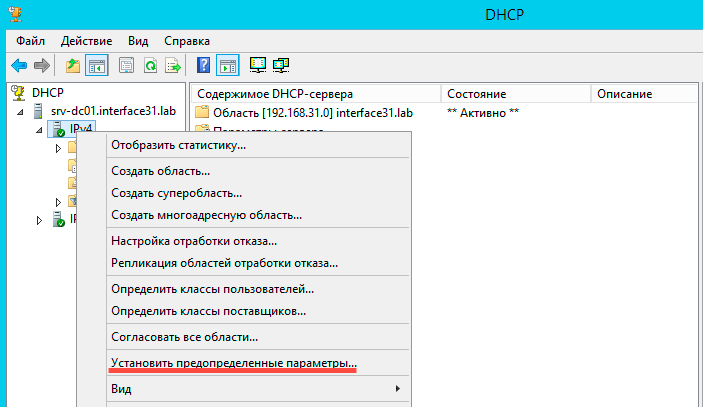Choose Установить предопределенные параметры... entry
The height and width of the screenshot is (407, 703).
click(258, 363)
